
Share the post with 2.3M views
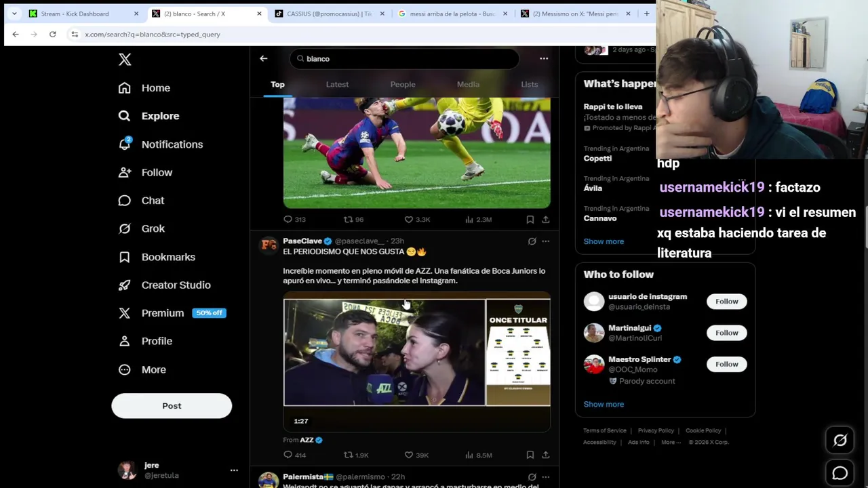pos(546,220)
